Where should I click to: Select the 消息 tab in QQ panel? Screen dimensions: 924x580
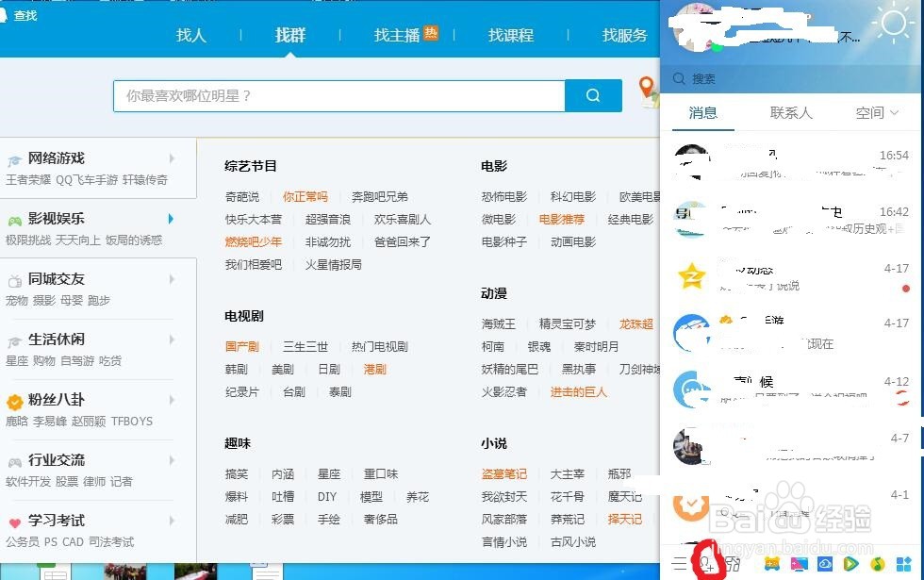coord(703,112)
